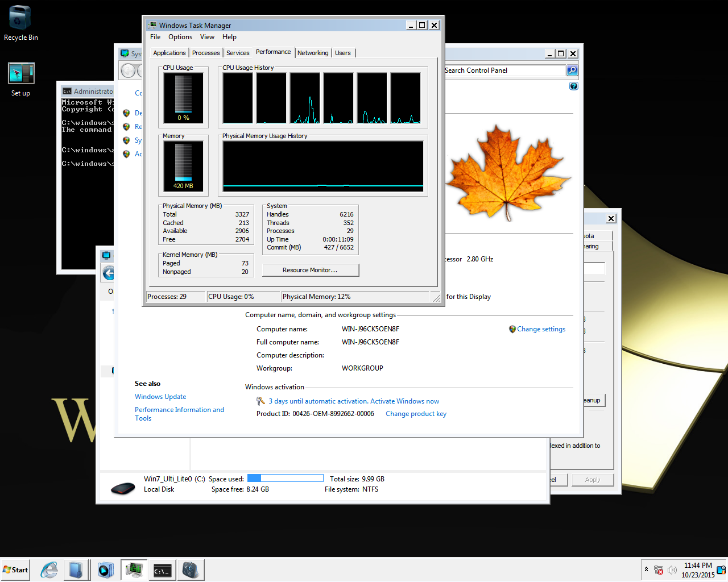Switch to the Applications tab
728x582 pixels.
tap(169, 53)
